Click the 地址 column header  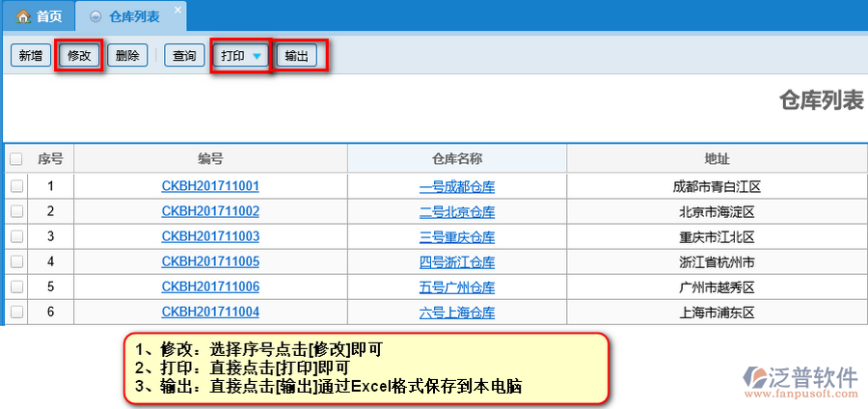(717, 159)
